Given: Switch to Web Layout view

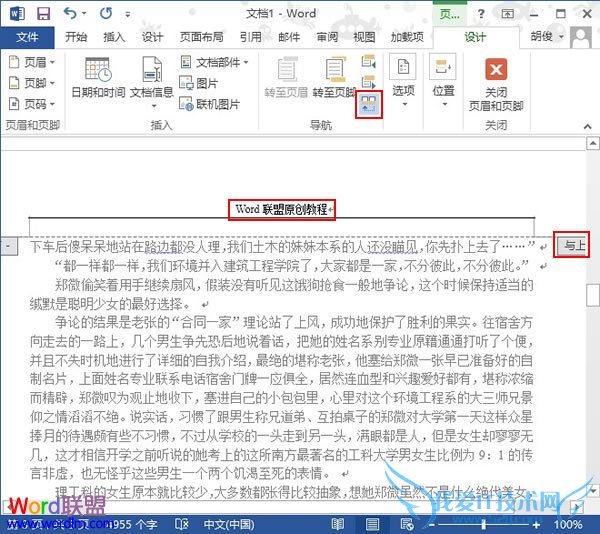Looking at the screenshot, I should click(x=406, y=524).
